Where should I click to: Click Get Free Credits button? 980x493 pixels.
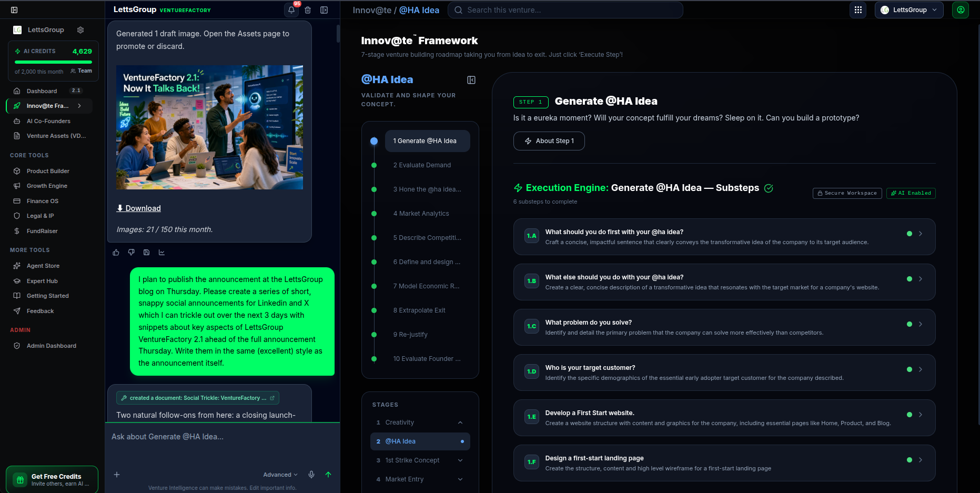tap(52, 479)
